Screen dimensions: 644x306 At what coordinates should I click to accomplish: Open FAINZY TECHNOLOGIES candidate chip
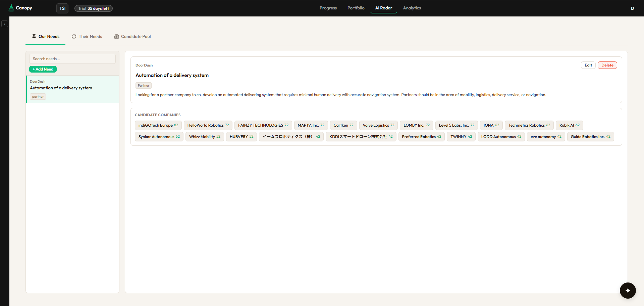click(x=263, y=125)
